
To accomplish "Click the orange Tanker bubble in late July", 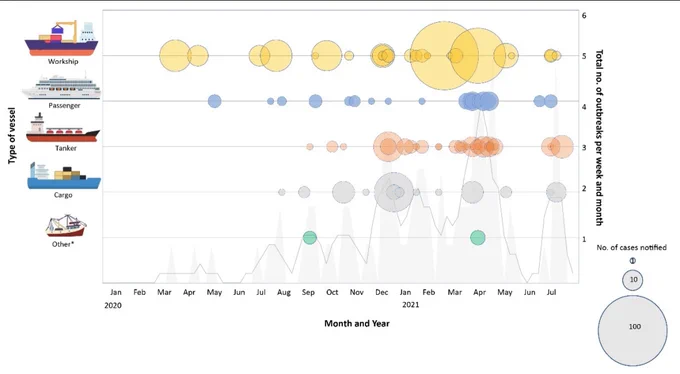I will [x=562, y=147].
